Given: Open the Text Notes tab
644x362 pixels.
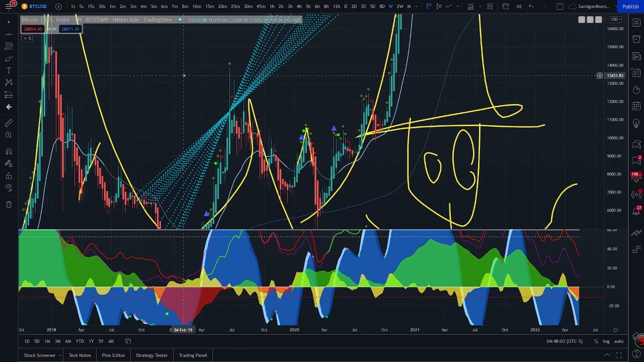Looking at the screenshot, I should pyautogui.click(x=80, y=355).
